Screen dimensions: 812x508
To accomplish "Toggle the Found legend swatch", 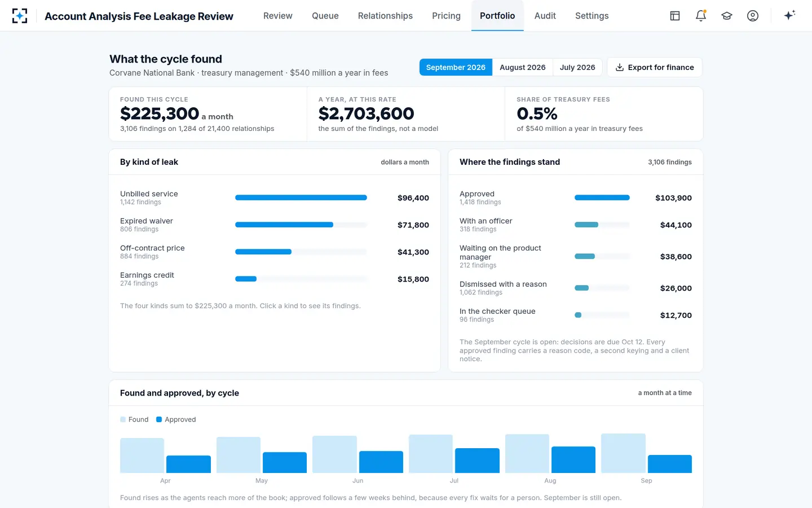I will click(123, 419).
